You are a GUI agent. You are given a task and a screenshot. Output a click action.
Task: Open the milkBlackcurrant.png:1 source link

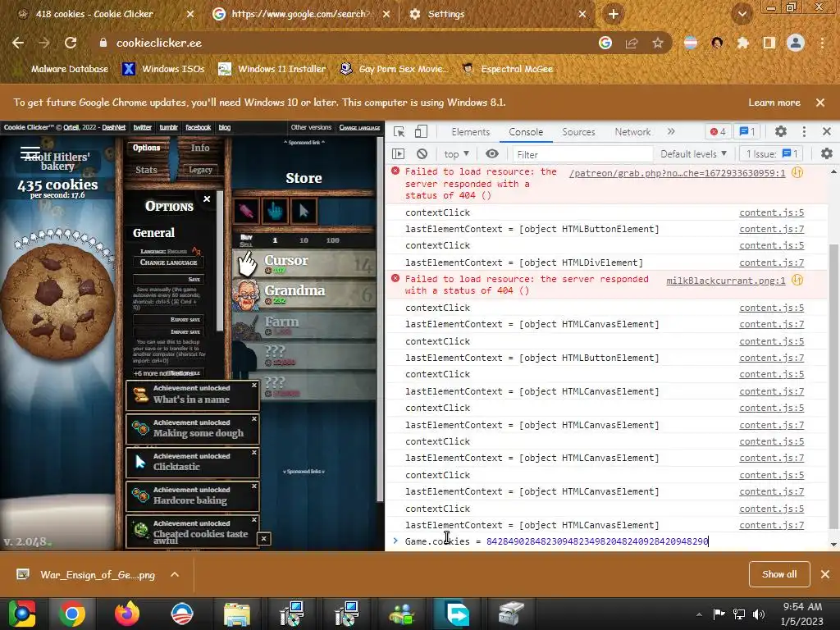(x=726, y=281)
